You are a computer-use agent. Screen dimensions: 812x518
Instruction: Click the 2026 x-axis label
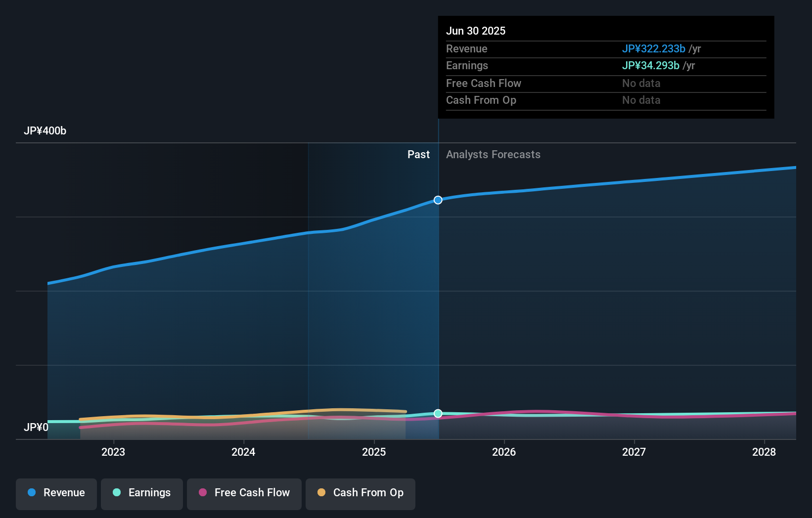[504, 452]
